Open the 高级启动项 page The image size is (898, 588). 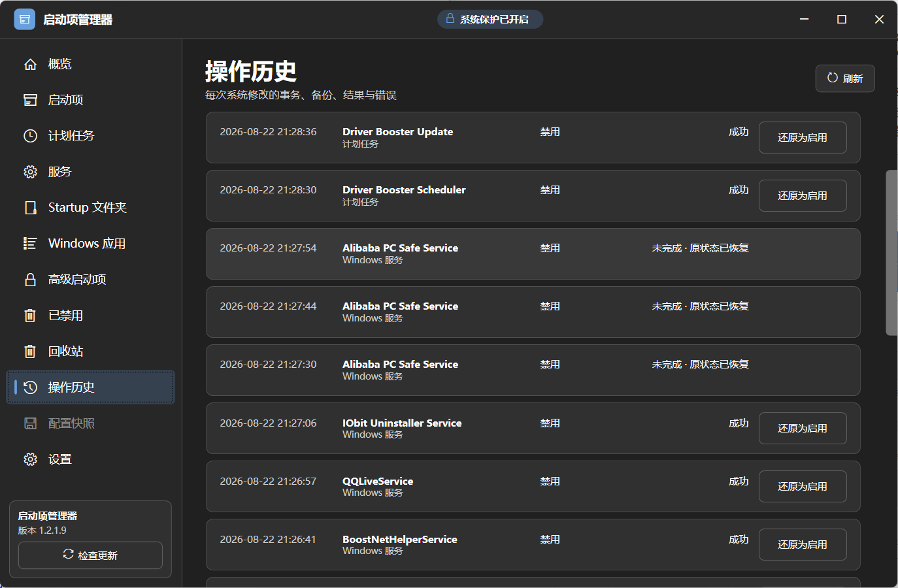[x=91, y=280]
